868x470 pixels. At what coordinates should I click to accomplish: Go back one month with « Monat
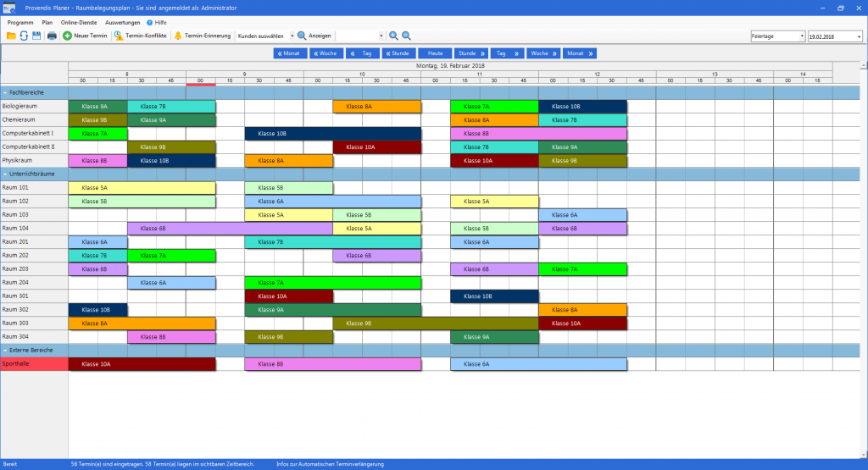(290, 53)
